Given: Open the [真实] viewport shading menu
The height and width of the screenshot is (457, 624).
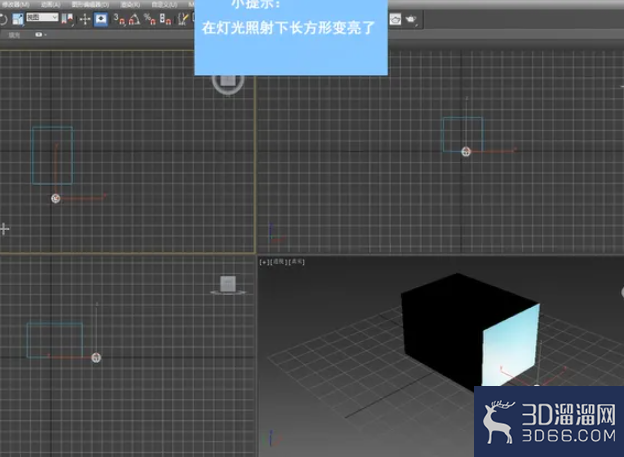Looking at the screenshot, I should point(297,262).
